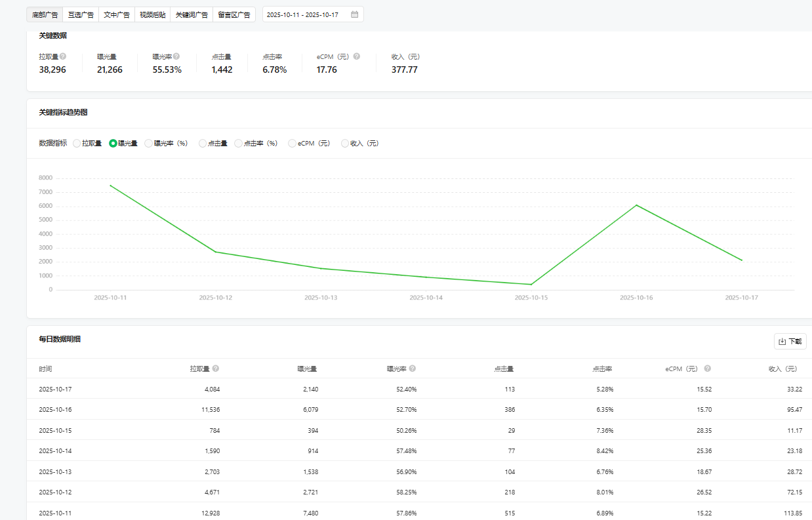Open the date range picker 2025-10-11 - 2025-10-17
Screen dimensions: 812x520
point(306,14)
